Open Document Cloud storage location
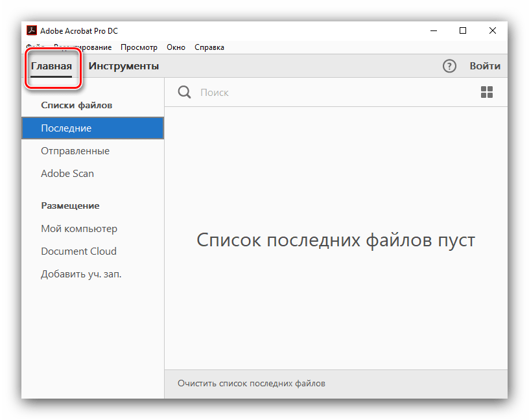The height and width of the screenshot is (420, 529). 78,251
